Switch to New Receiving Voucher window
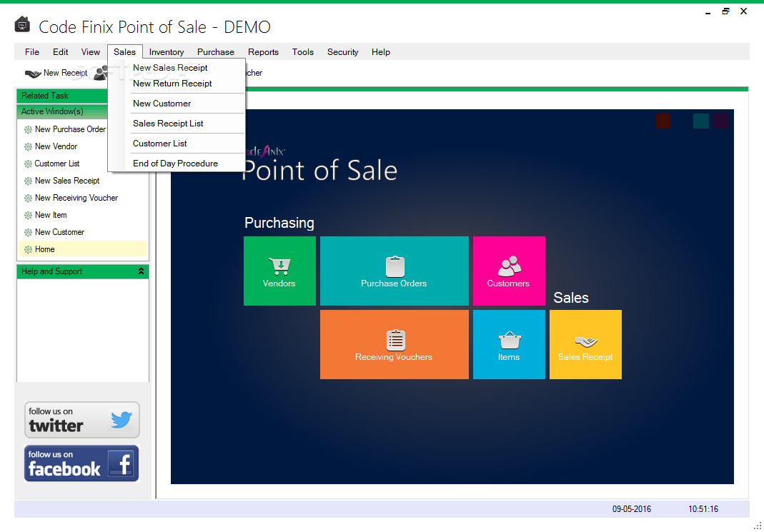Screen dimensions: 764x532 coord(76,198)
